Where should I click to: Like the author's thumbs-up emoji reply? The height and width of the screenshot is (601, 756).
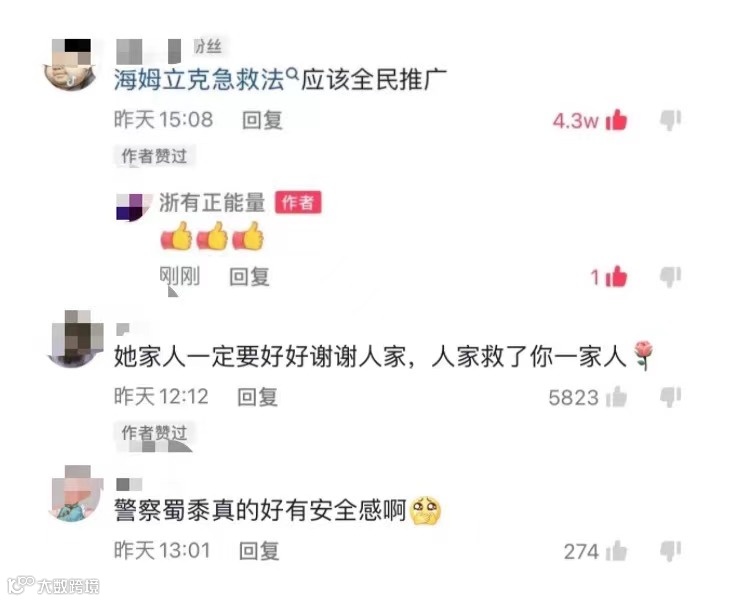pyautogui.click(x=616, y=277)
